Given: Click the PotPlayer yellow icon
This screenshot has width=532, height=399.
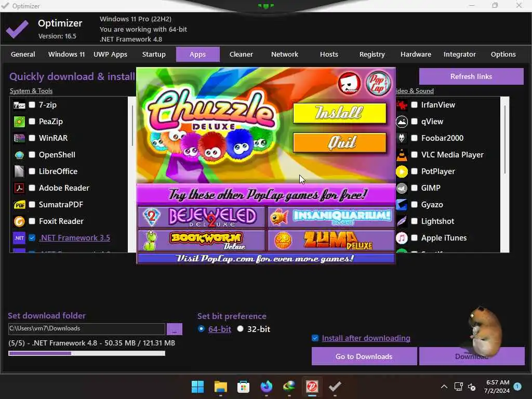Looking at the screenshot, I should tap(402, 171).
